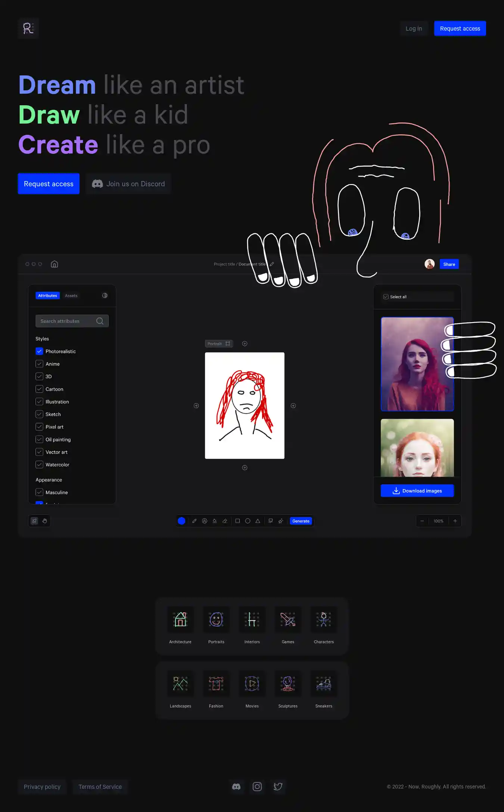
Task: Pick the paint bucket fill tool
Action: pyautogui.click(x=215, y=521)
